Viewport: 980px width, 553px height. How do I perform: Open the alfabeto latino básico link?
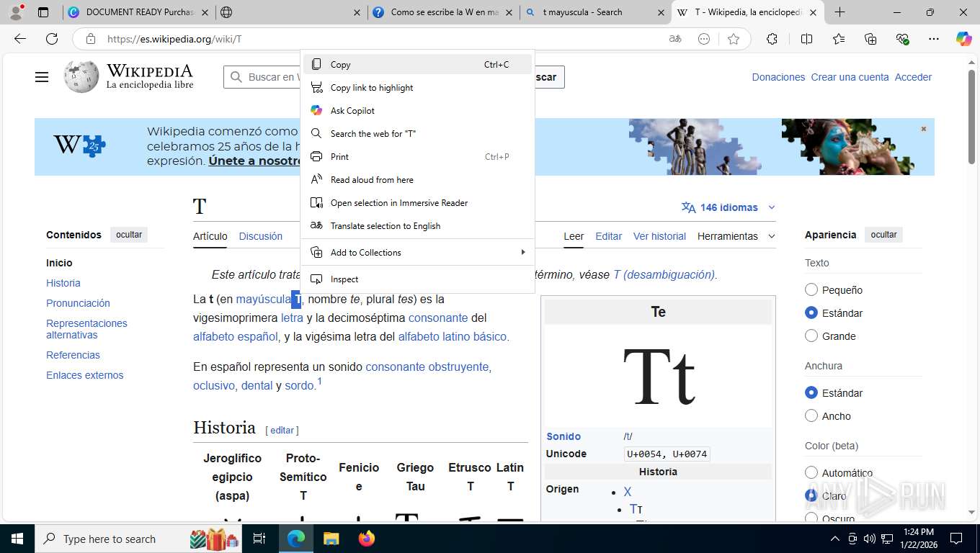453,336
